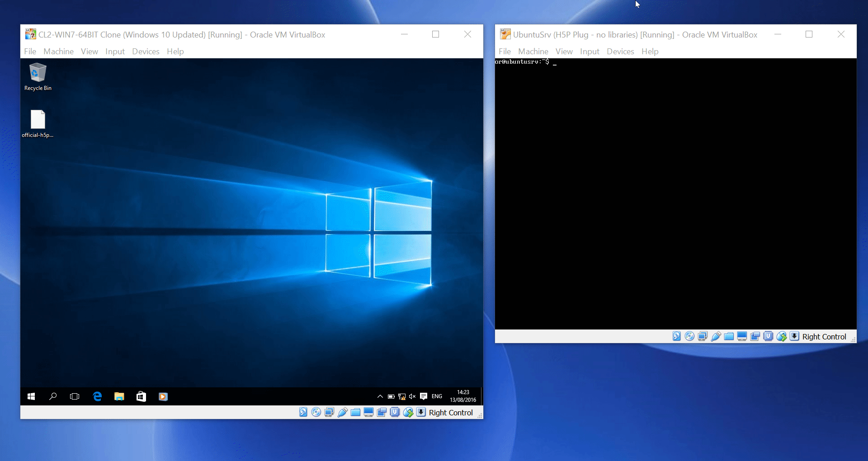Click the optical disk icon in the UbuntuSrv status bar
This screenshot has height=461, width=868.
click(x=689, y=336)
